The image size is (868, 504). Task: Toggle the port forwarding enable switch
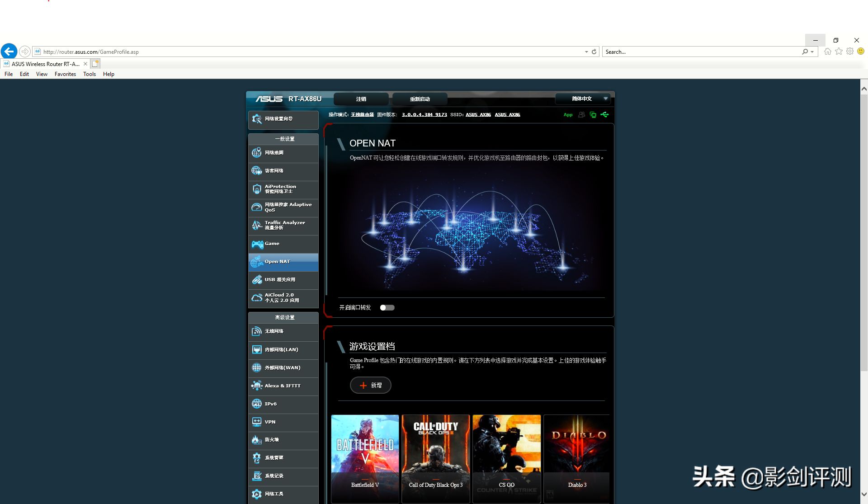(x=387, y=308)
